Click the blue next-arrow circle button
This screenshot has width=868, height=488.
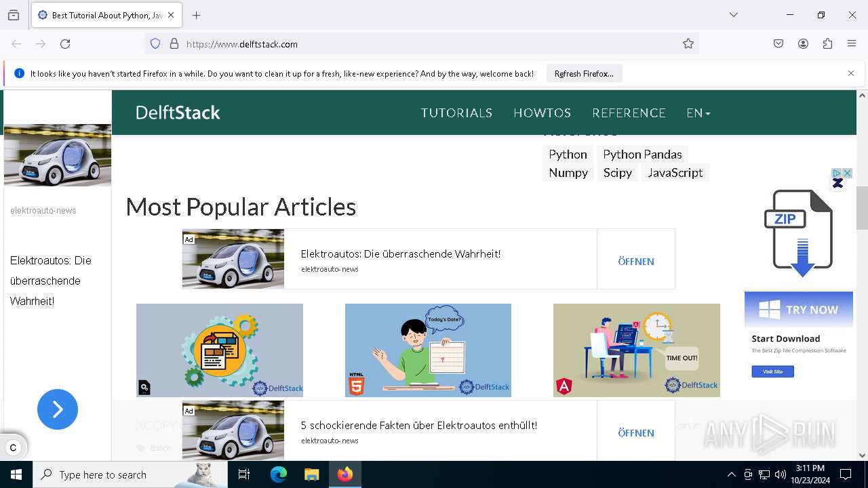pyautogui.click(x=58, y=409)
